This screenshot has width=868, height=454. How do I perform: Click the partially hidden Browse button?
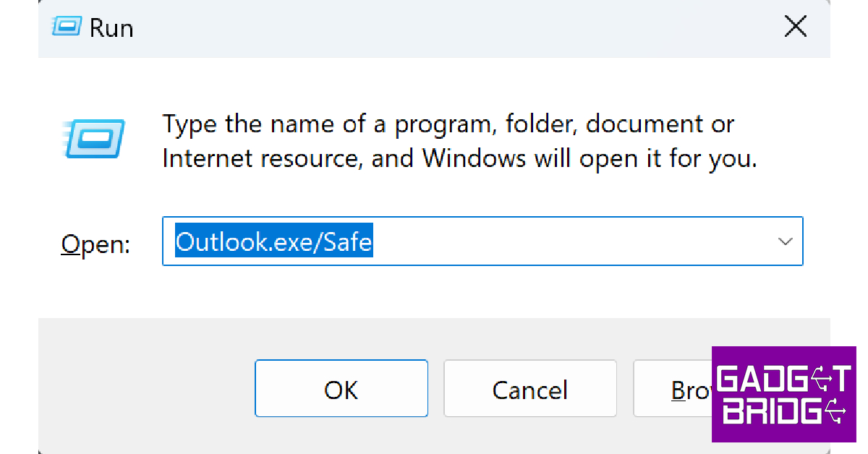(672, 389)
